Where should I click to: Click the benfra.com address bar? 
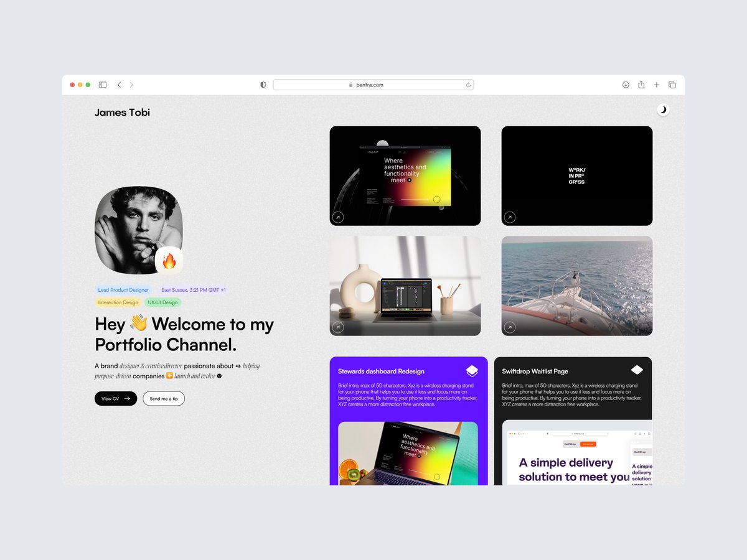[374, 85]
